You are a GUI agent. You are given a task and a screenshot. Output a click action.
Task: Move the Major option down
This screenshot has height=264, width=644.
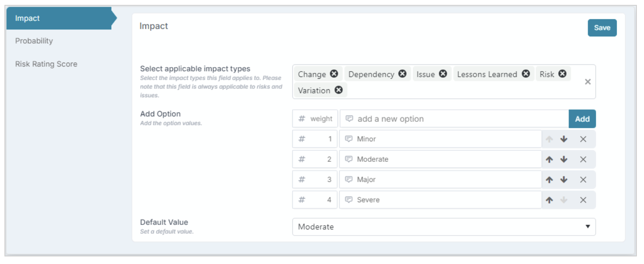[x=564, y=180]
